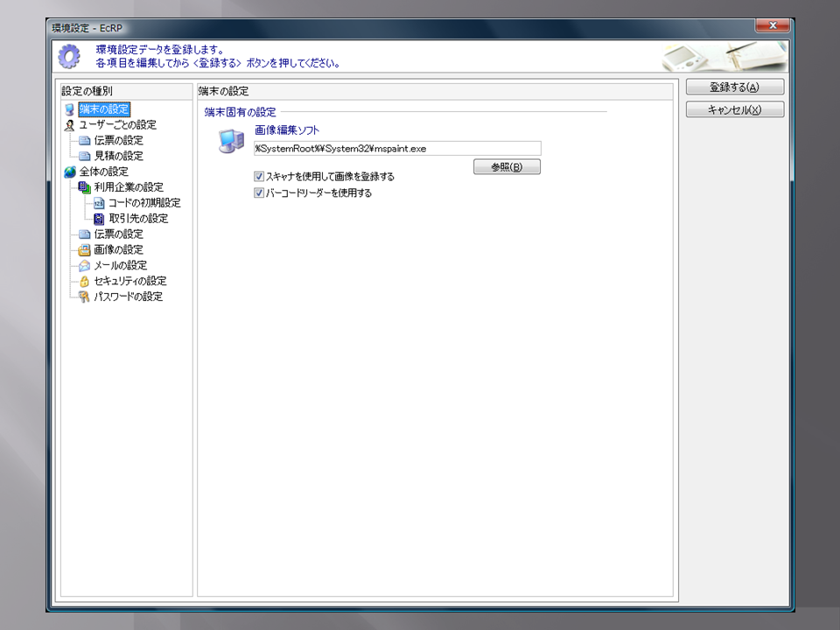Select 伝票の設定 under ユーザーごとの設定
The height and width of the screenshot is (630, 840).
(x=118, y=140)
